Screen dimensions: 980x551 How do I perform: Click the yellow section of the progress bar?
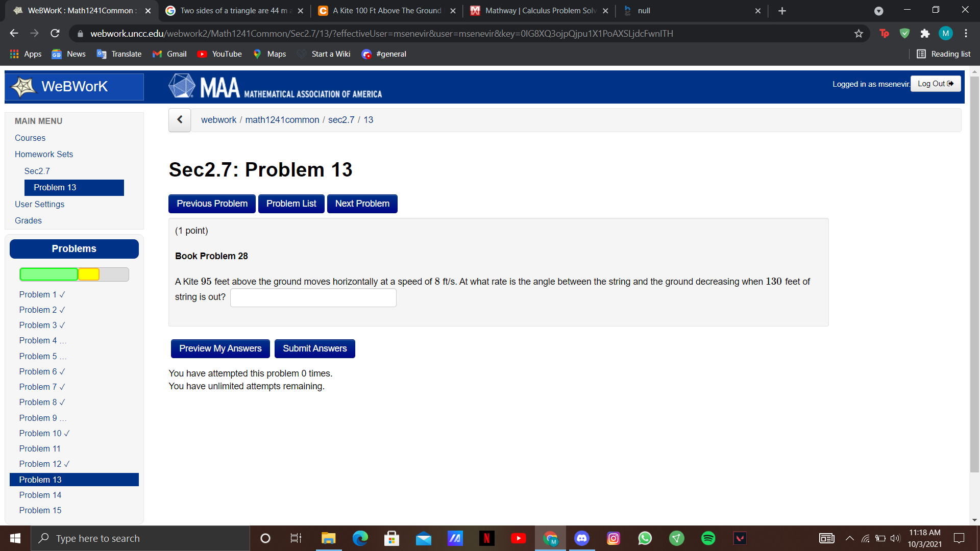click(x=89, y=274)
